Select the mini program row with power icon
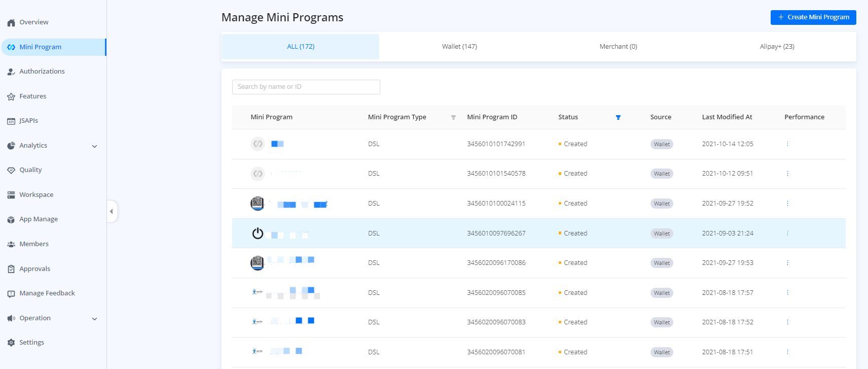This screenshot has width=868, height=369. click(258, 233)
